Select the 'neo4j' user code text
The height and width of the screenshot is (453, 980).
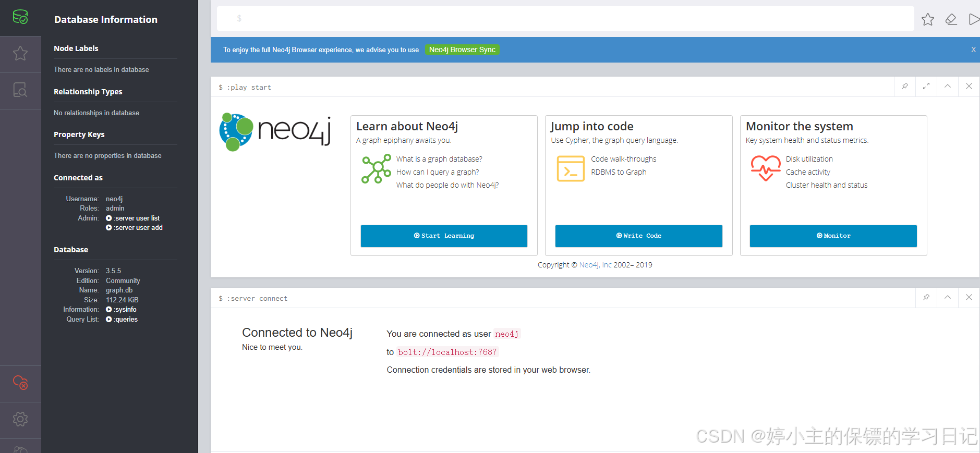pos(507,334)
